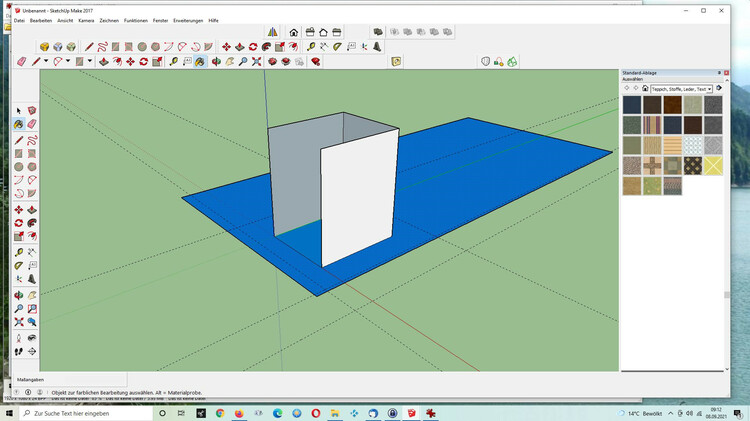750x421 pixels.
Task: Expand the shape tool dropdown arrow
Action: point(91,62)
